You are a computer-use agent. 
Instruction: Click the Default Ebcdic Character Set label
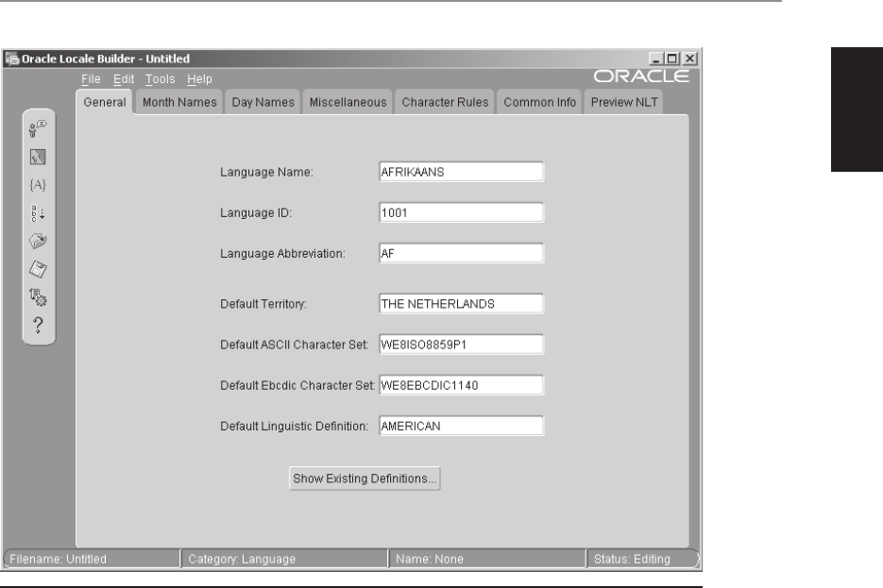(297, 385)
